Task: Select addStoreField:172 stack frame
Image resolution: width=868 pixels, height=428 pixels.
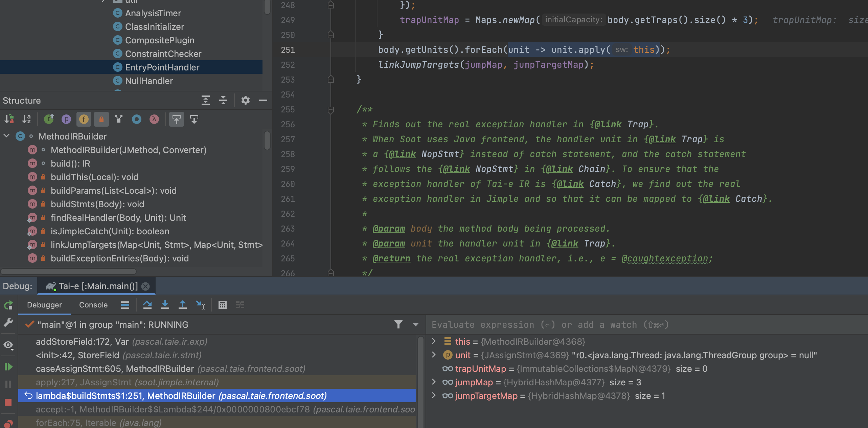Action: pos(217,342)
